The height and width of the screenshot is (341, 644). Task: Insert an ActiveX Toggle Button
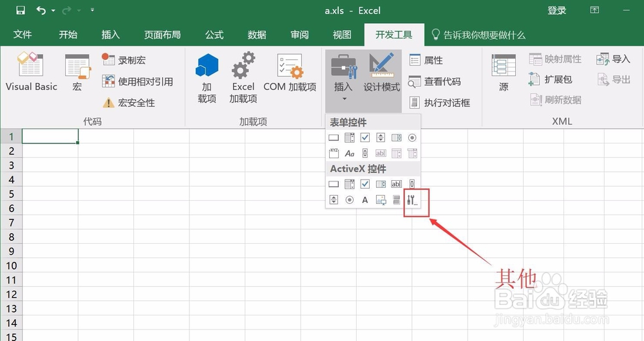click(x=396, y=200)
